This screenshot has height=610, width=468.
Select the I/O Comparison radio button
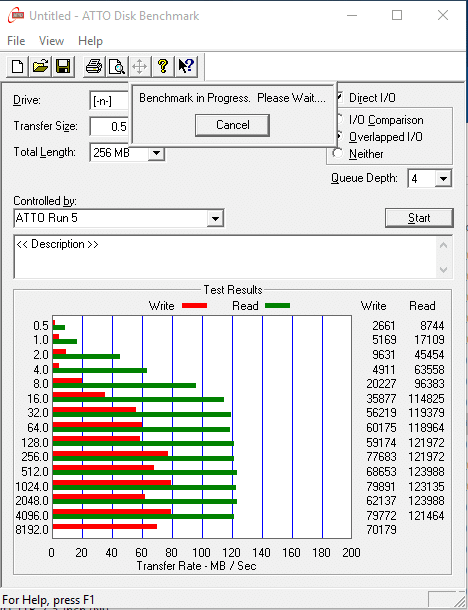pos(339,119)
